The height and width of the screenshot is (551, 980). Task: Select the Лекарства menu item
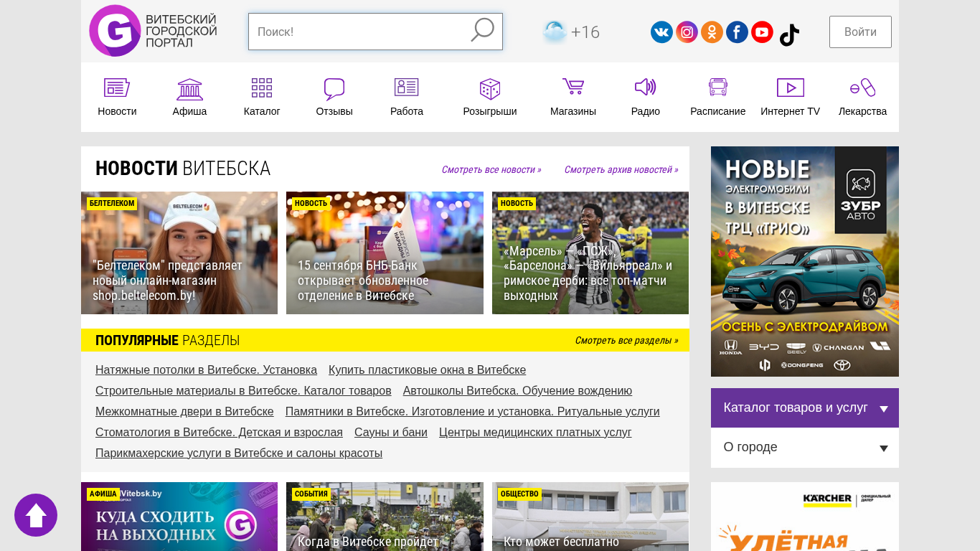862,98
